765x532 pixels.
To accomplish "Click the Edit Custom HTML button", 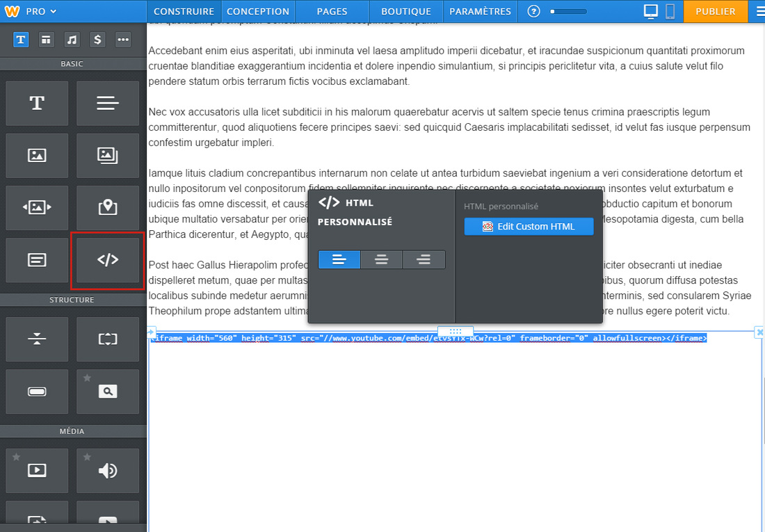I will click(529, 227).
